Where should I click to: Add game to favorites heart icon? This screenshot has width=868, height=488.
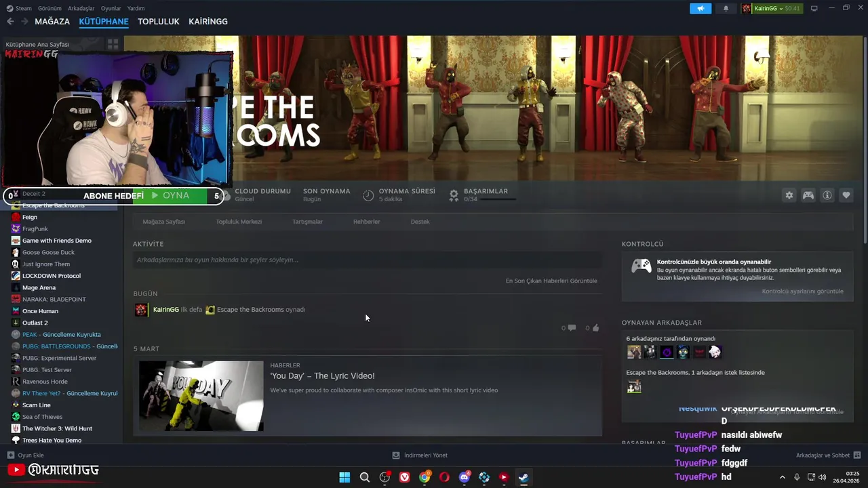click(x=846, y=195)
